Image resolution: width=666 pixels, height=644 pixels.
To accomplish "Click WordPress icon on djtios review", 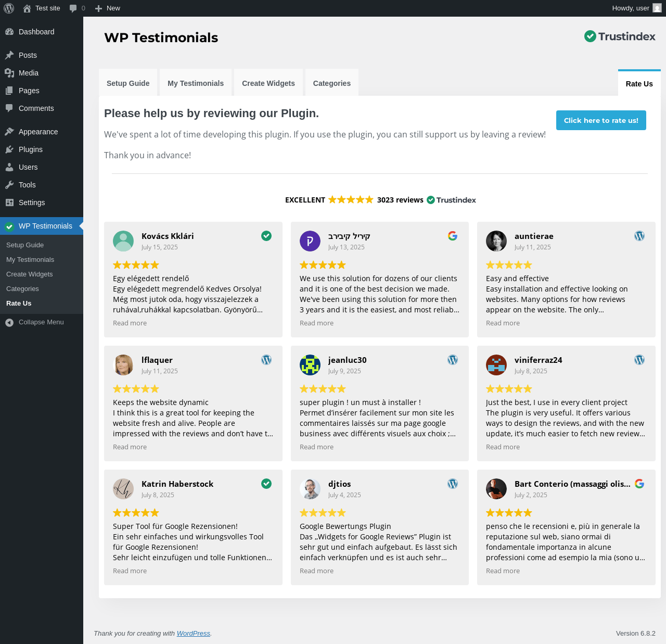I will (453, 484).
